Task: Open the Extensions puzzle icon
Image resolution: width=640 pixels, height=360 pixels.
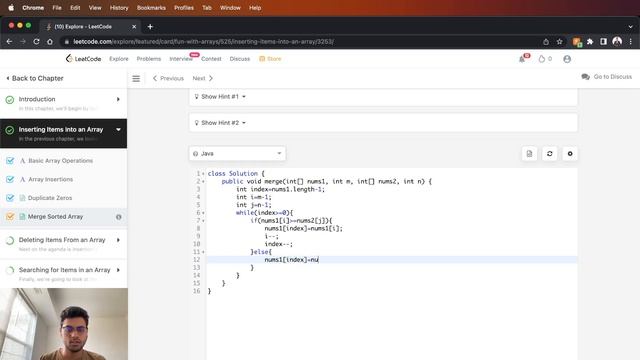Action: click(590, 42)
